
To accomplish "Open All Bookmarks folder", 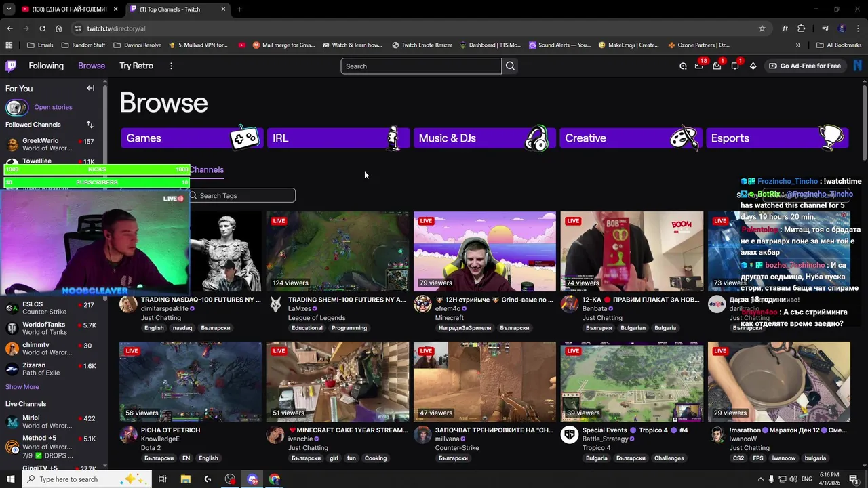I will (x=839, y=45).
